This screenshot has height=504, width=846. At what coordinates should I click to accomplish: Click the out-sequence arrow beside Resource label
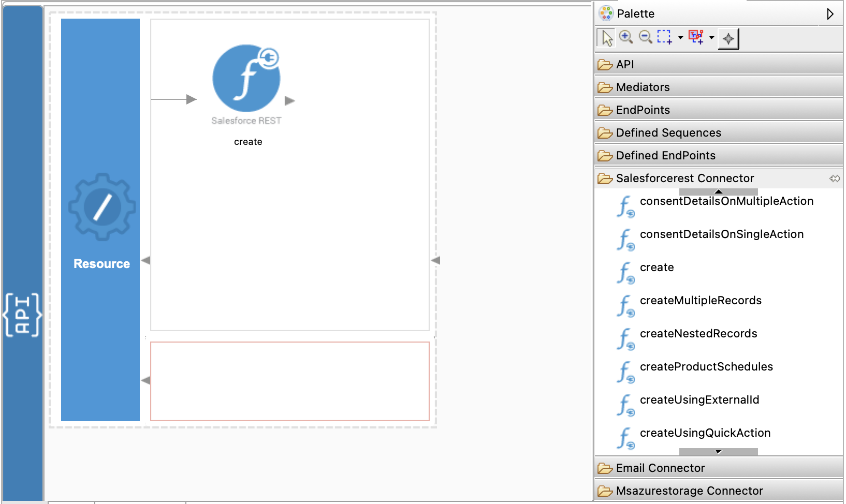click(145, 260)
